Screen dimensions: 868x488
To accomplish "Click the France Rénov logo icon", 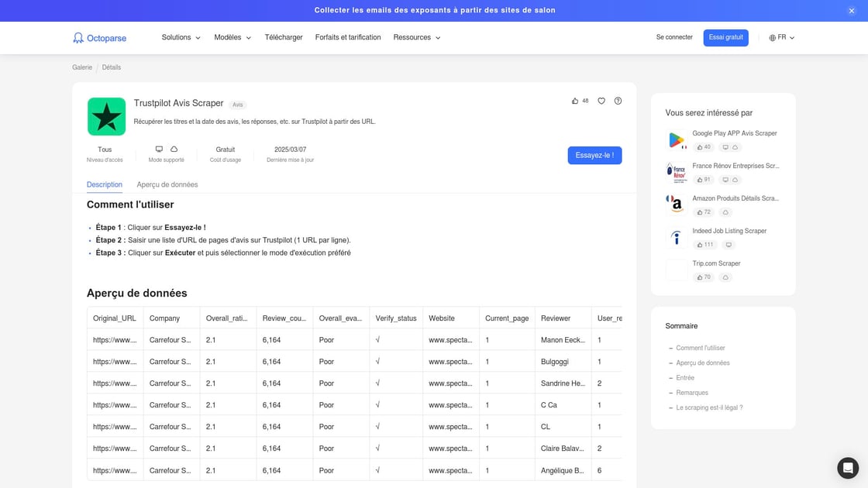I will click(x=677, y=173).
